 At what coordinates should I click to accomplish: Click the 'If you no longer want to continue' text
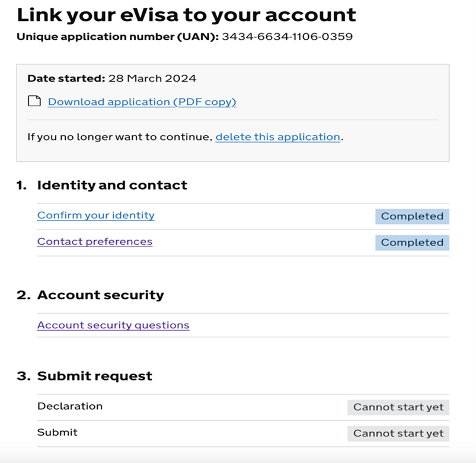tap(119, 137)
